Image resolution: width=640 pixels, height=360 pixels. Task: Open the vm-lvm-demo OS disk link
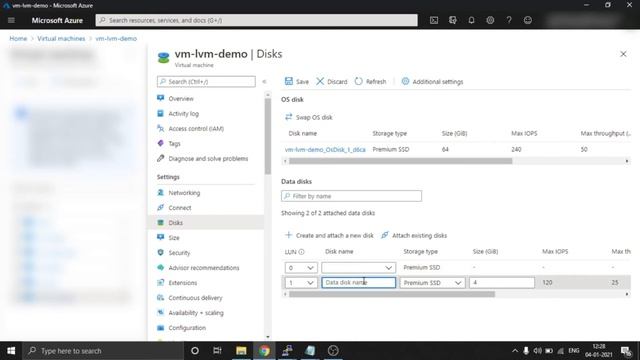click(325, 150)
